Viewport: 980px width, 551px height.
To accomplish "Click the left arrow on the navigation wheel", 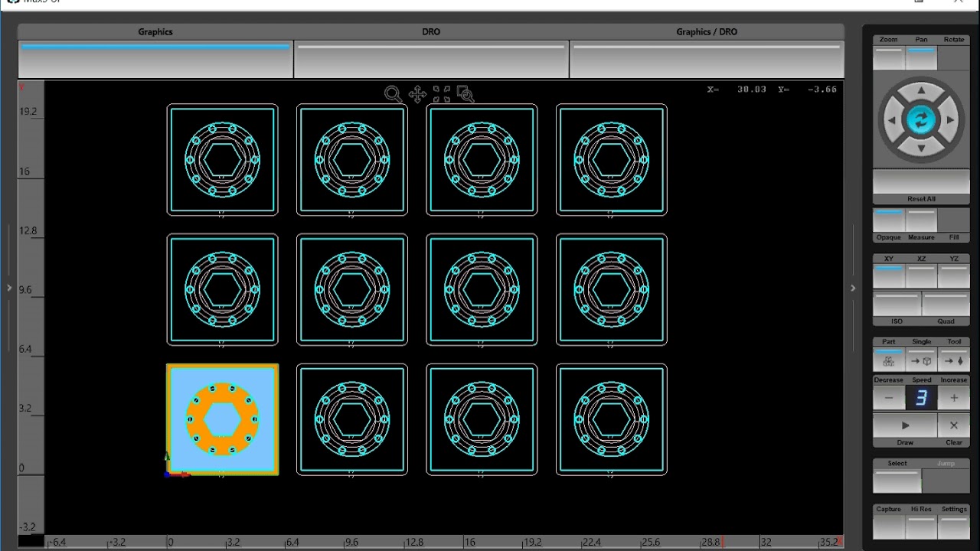I will [x=892, y=120].
